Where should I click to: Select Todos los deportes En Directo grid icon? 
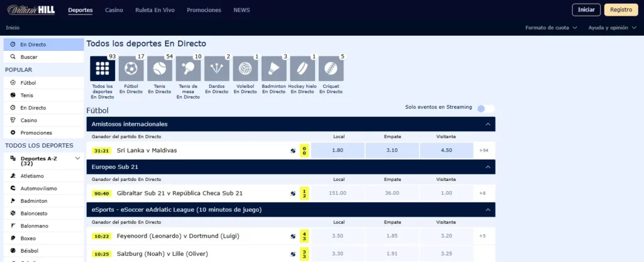(x=103, y=68)
